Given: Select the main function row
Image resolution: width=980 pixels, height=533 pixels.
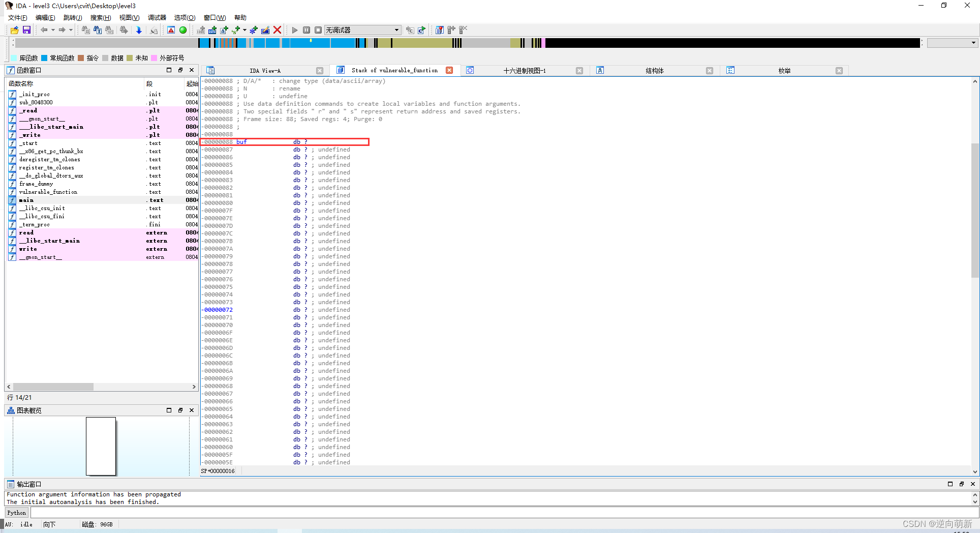Looking at the screenshot, I should (102, 200).
